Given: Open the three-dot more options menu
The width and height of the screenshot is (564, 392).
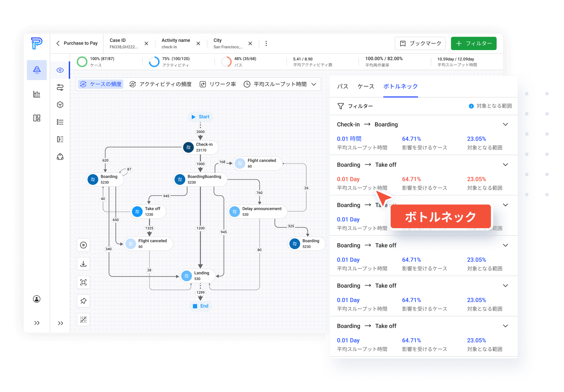Looking at the screenshot, I should pos(266,43).
